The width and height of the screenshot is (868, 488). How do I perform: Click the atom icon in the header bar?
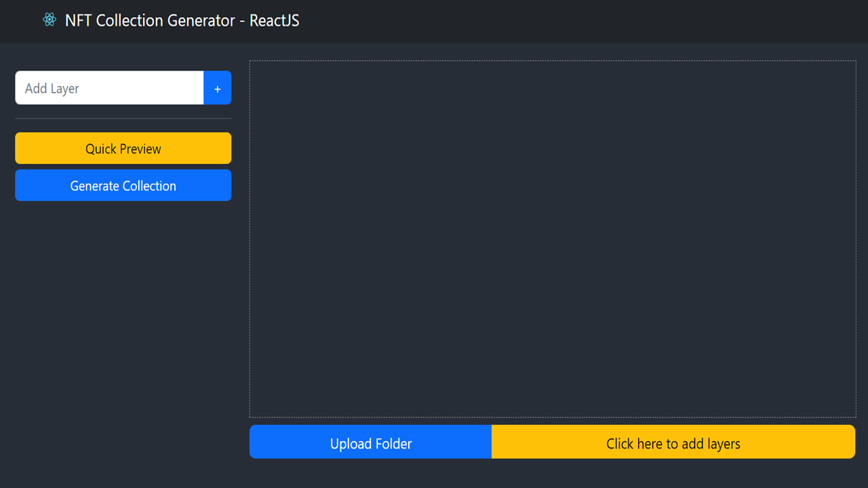[50, 20]
